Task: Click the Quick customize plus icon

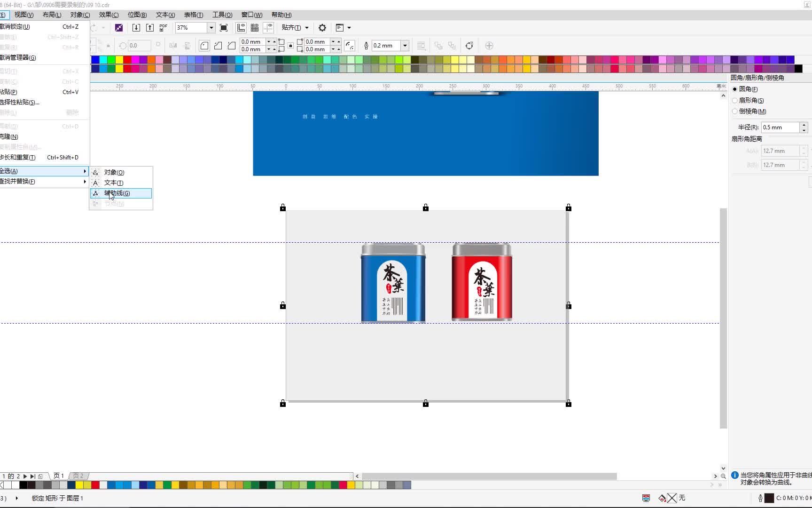Action: pos(489,46)
